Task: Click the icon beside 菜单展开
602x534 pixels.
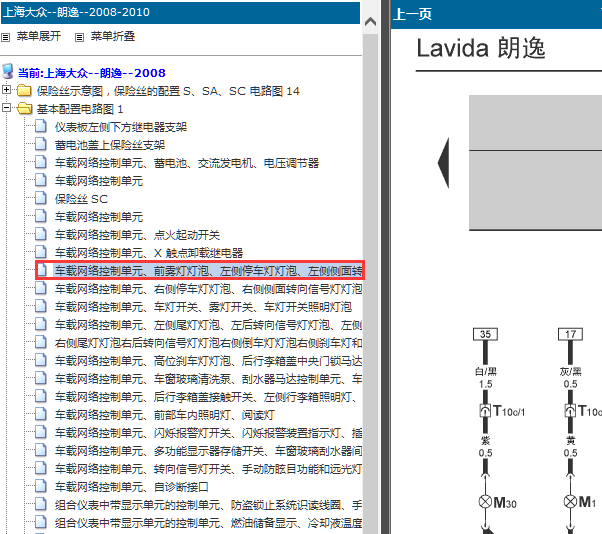Action: coord(5,37)
